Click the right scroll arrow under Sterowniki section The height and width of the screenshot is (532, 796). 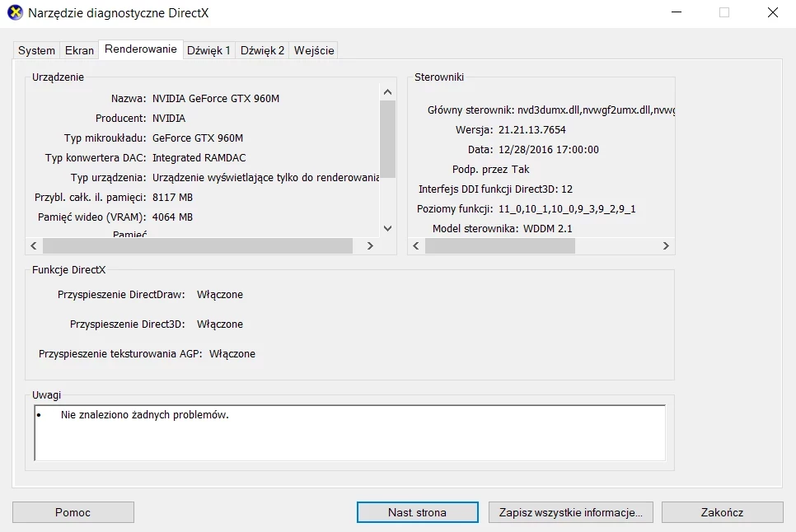(667, 245)
